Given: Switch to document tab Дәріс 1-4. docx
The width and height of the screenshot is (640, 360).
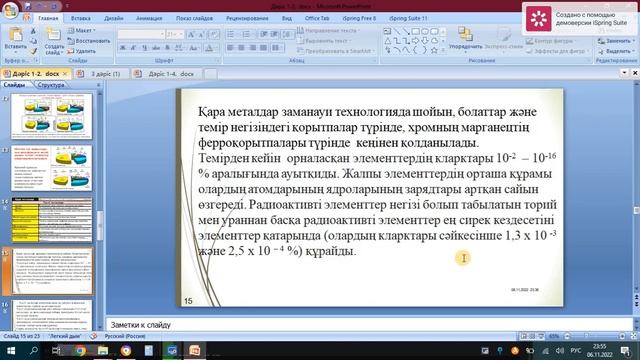Looking at the screenshot, I should (x=167, y=74).
